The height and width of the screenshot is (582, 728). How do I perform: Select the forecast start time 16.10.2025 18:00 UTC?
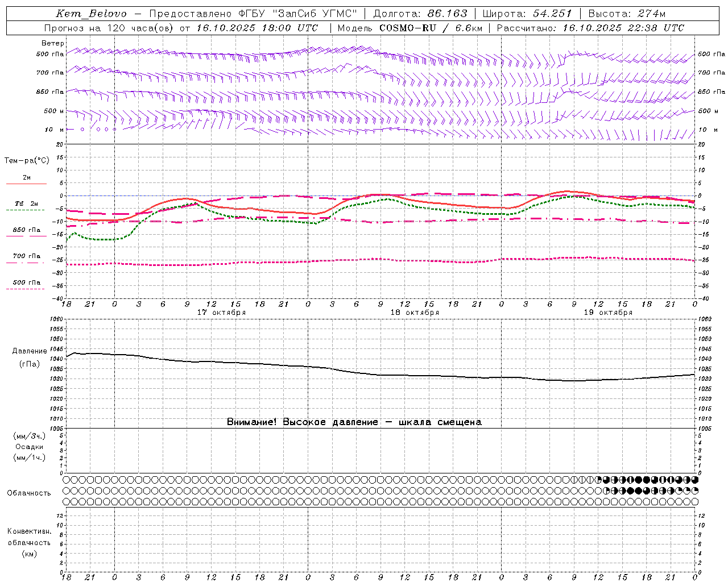click(257, 28)
